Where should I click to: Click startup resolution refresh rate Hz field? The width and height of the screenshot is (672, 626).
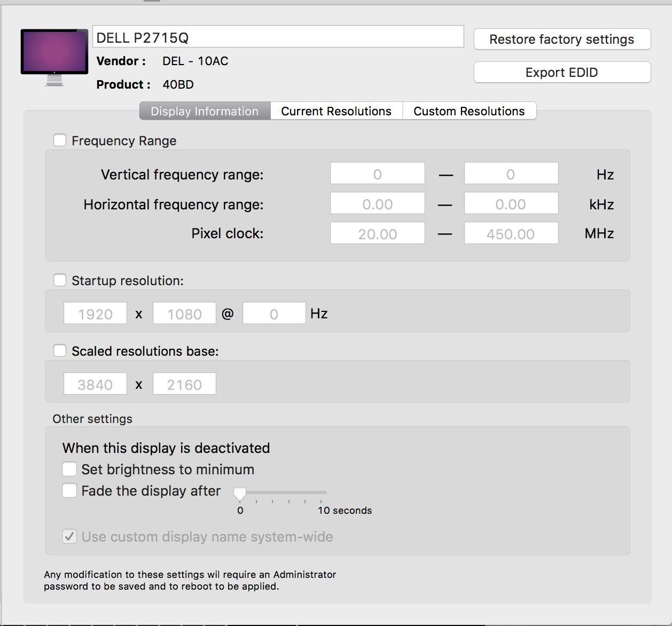click(274, 314)
